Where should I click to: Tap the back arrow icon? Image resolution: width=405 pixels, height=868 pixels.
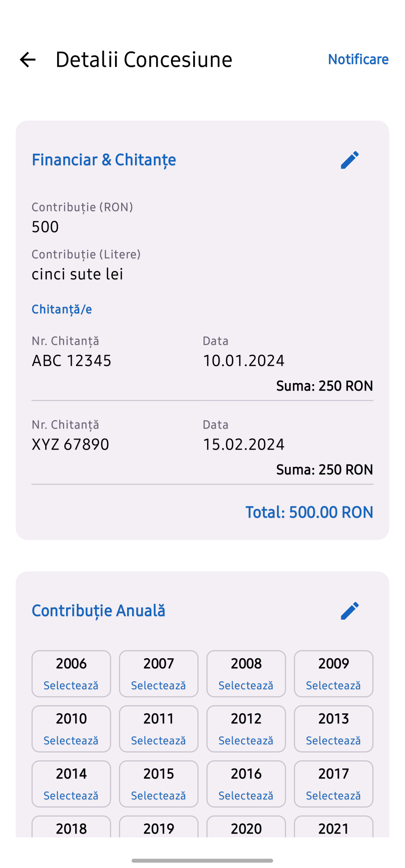click(x=28, y=60)
